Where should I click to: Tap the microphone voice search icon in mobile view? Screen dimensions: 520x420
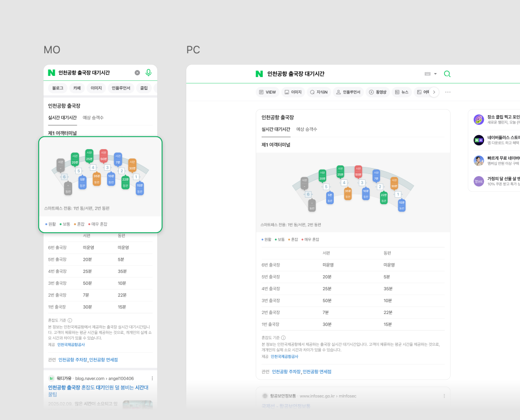(149, 73)
